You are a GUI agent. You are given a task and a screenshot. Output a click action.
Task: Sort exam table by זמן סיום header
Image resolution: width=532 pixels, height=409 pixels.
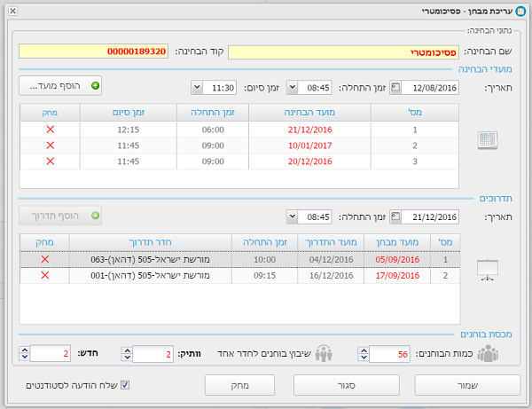(129, 113)
